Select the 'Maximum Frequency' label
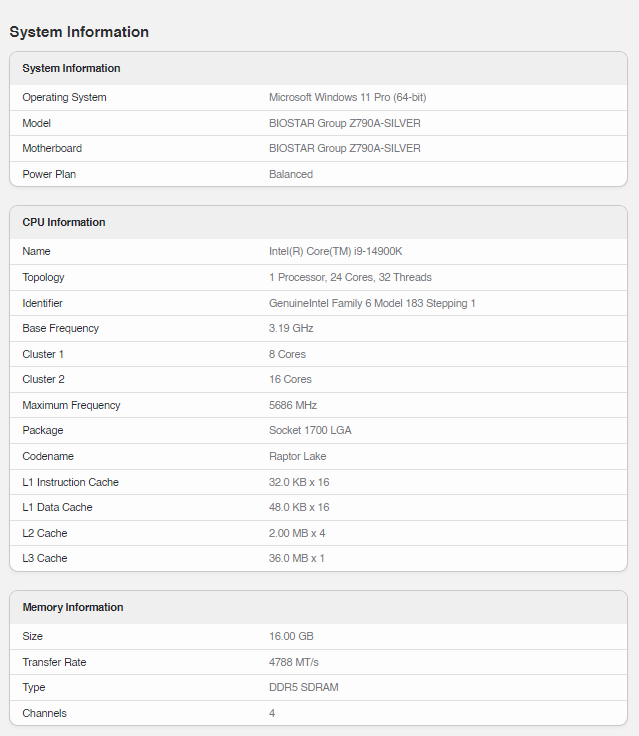This screenshot has height=736, width=639. [71, 406]
